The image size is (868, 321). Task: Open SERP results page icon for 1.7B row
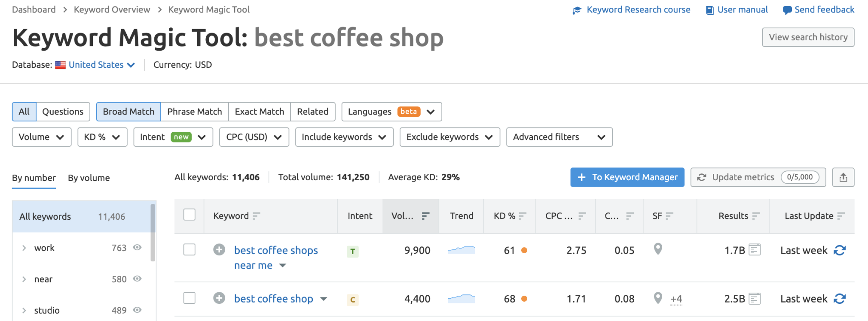(755, 250)
